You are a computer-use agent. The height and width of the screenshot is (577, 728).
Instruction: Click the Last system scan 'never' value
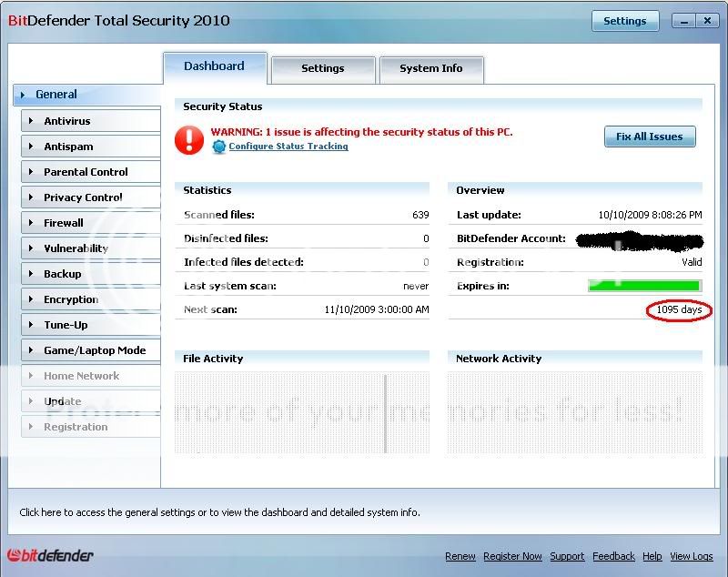416,287
